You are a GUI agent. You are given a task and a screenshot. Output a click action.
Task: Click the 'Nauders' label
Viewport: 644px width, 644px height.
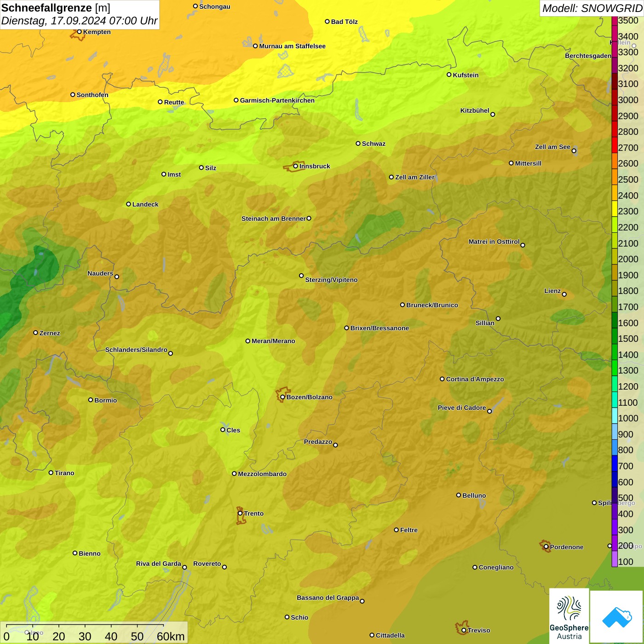(x=100, y=273)
